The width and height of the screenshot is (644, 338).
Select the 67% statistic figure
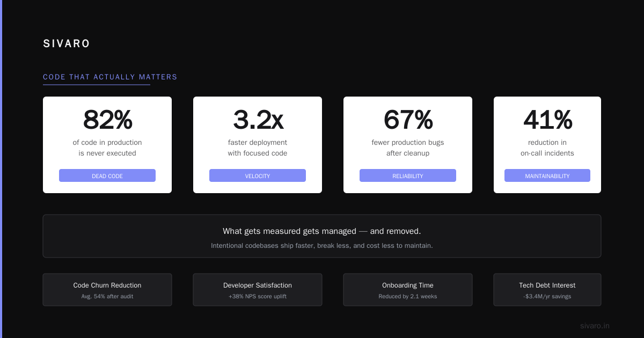point(408,120)
